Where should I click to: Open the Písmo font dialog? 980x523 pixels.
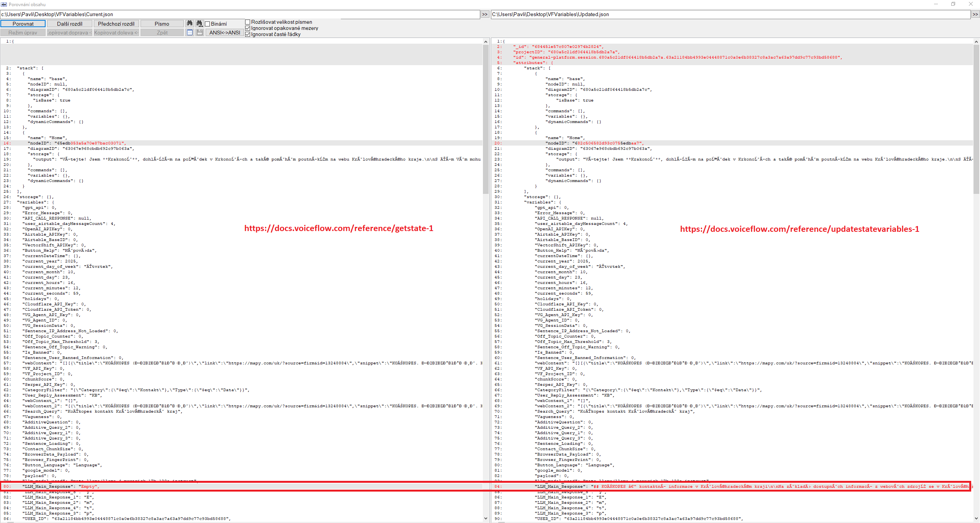coord(162,24)
